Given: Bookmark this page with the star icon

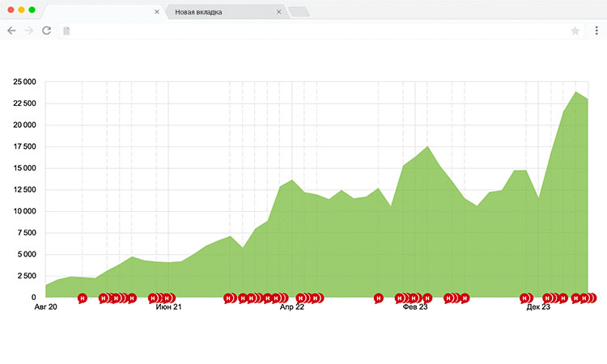Looking at the screenshot, I should 575,31.
